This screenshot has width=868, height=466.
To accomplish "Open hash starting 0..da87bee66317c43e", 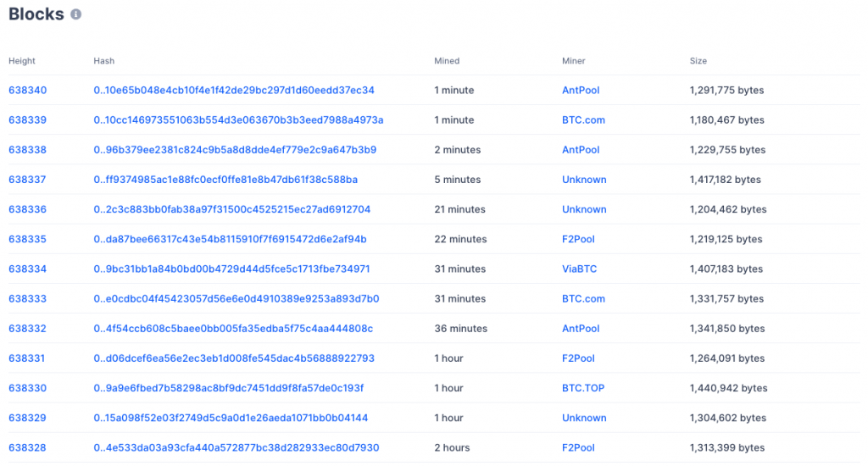I will click(x=230, y=240).
